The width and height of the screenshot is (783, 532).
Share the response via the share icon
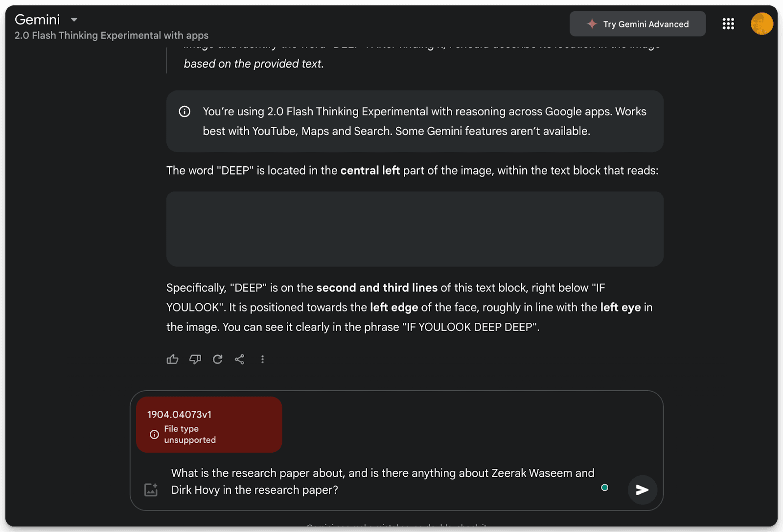tap(239, 359)
